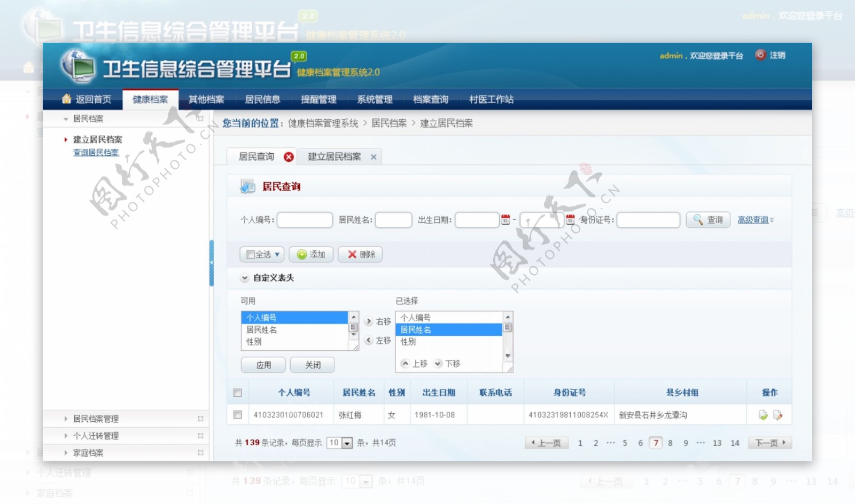This screenshot has width=855, height=504.
Task: Expand the 高级查询 advanced search
Action: coord(756,220)
